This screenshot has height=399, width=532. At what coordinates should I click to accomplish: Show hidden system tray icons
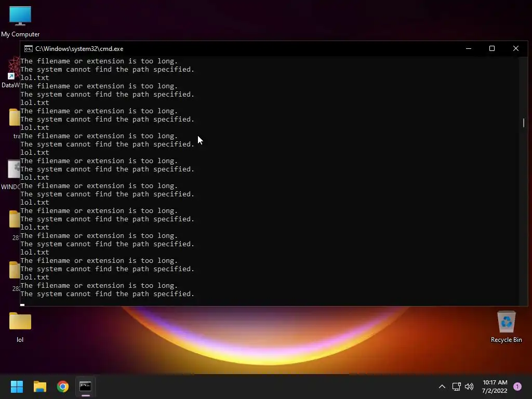(442, 387)
